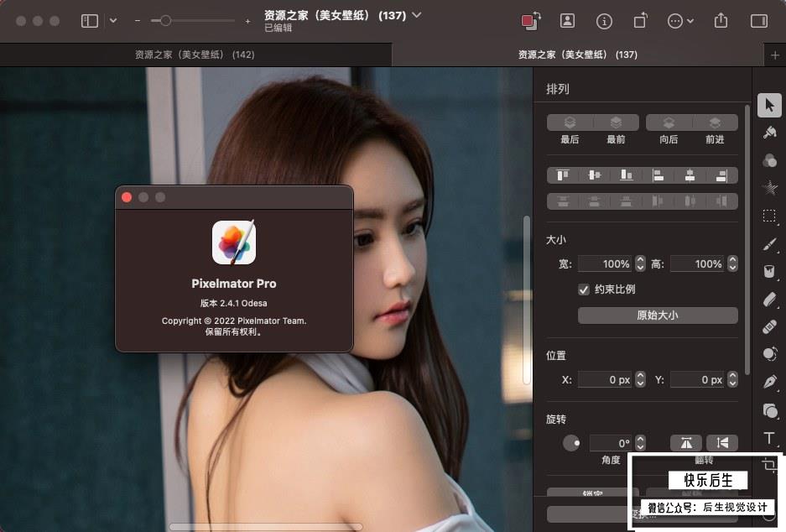Align layers to right edge
The width and height of the screenshot is (786, 532).
click(721, 175)
